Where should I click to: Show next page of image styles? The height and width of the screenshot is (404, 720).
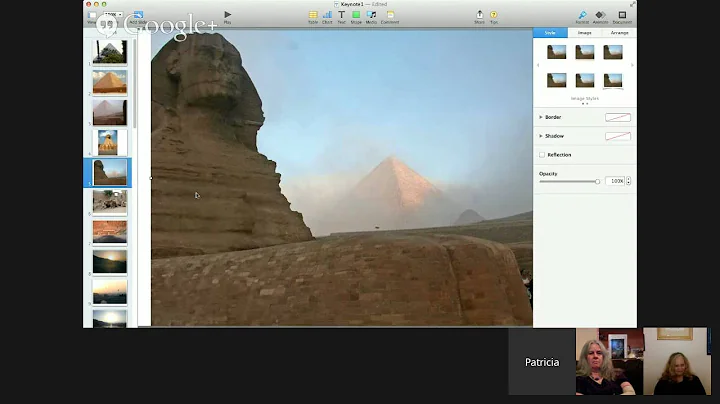coord(632,65)
